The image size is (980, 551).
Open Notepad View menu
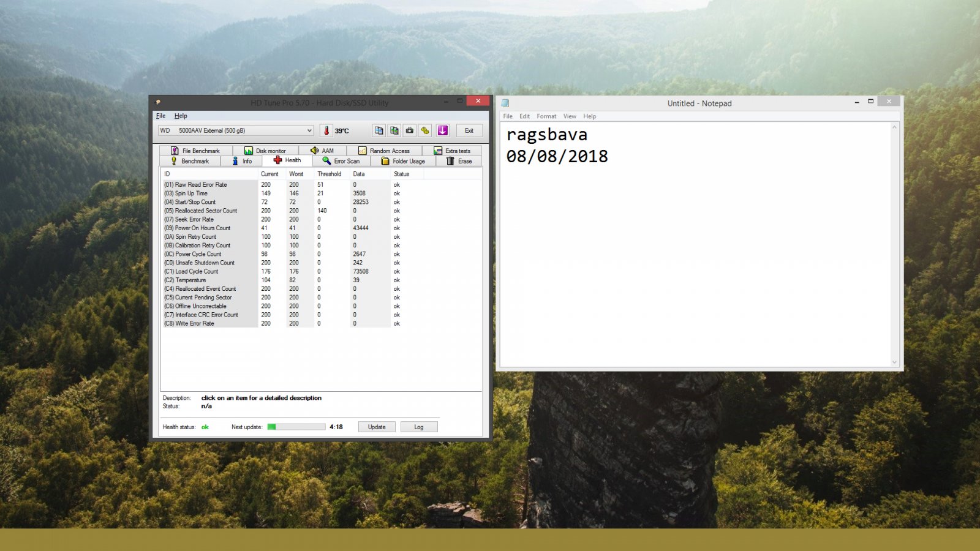pos(570,116)
